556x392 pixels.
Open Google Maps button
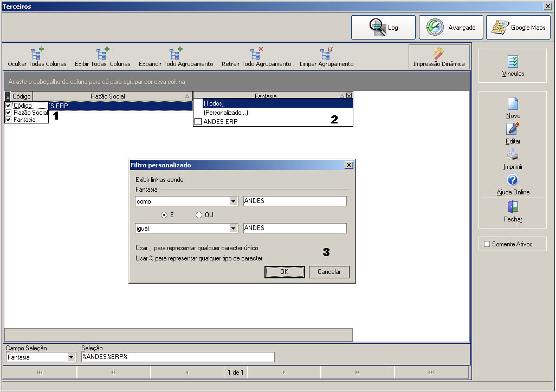click(x=518, y=27)
